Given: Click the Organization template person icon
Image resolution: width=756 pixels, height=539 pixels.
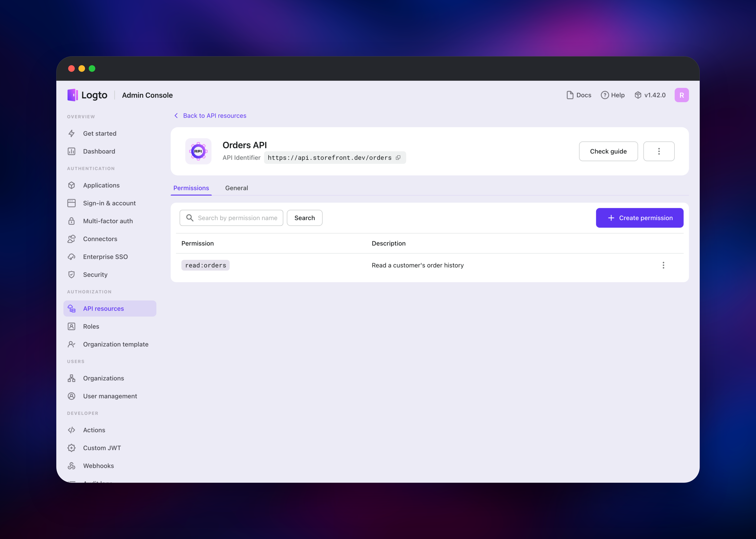Looking at the screenshot, I should pos(71,344).
